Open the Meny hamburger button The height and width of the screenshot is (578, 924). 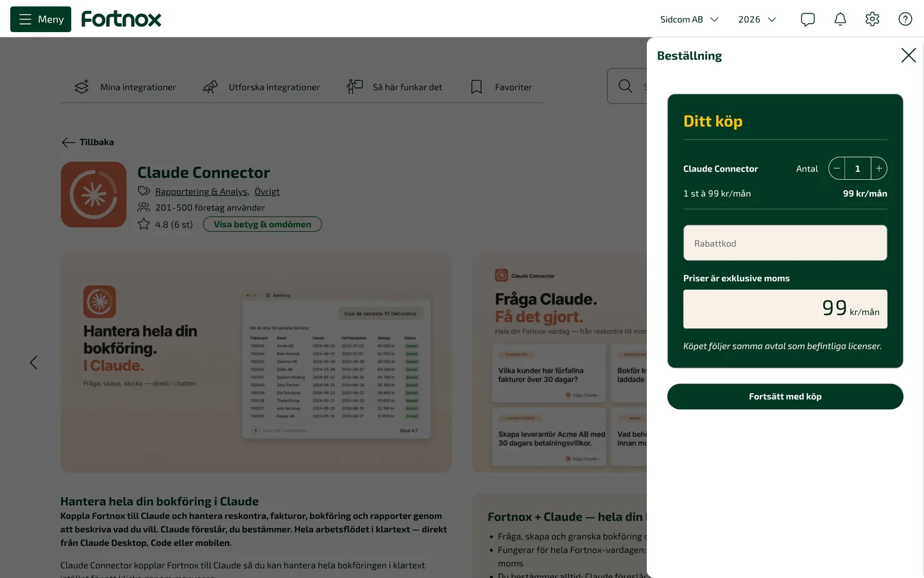(x=40, y=19)
